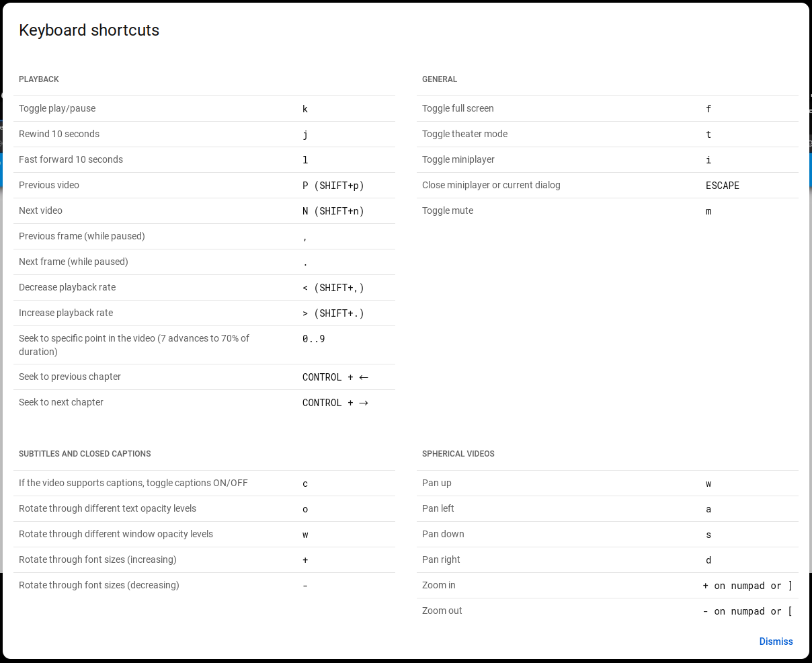Select the GENERAL section header
The width and height of the screenshot is (812, 663).
click(440, 79)
